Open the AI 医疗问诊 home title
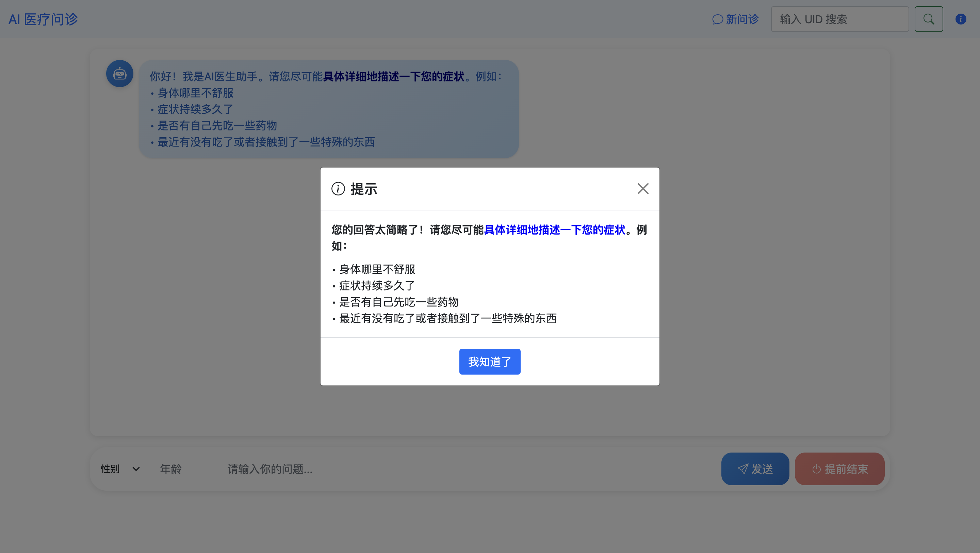This screenshot has height=553, width=980. pyautogui.click(x=43, y=19)
